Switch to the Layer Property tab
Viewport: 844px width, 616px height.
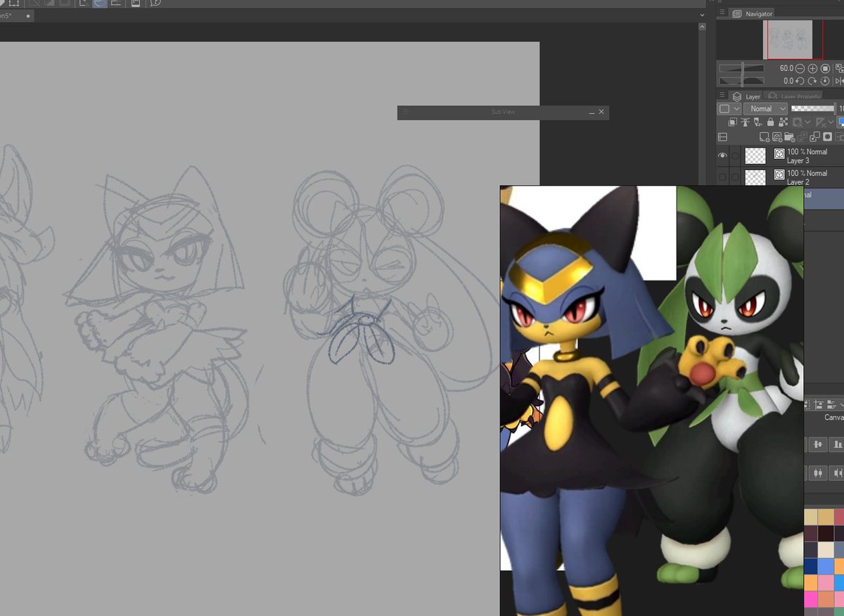pos(792,96)
